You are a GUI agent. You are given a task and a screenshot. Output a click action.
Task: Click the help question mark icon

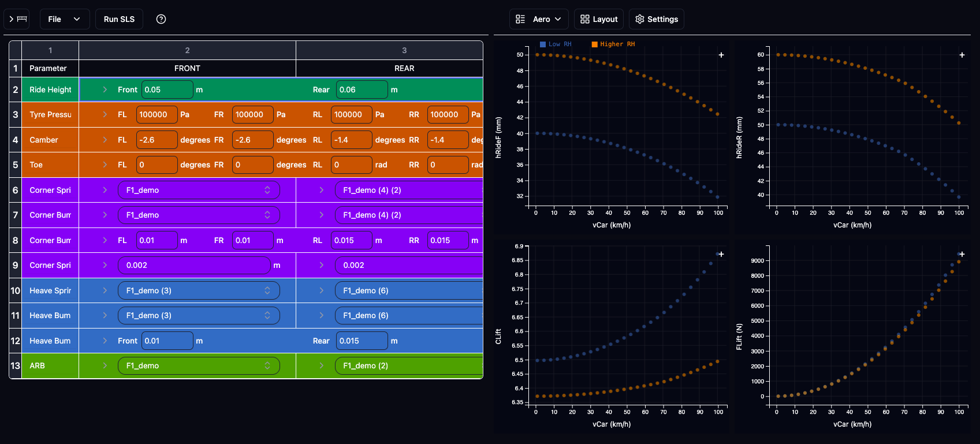(x=161, y=19)
